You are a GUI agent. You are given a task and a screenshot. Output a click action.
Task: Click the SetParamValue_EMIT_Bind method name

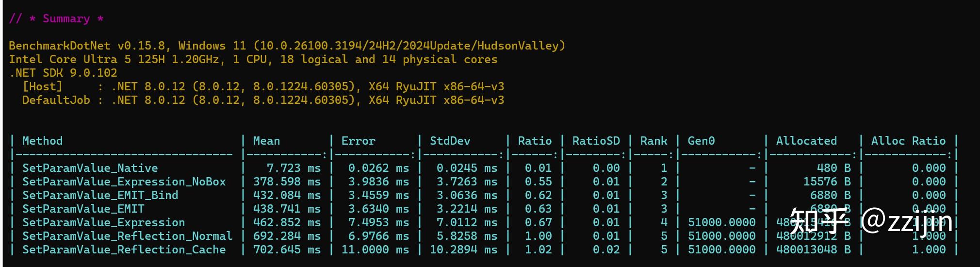point(100,196)
